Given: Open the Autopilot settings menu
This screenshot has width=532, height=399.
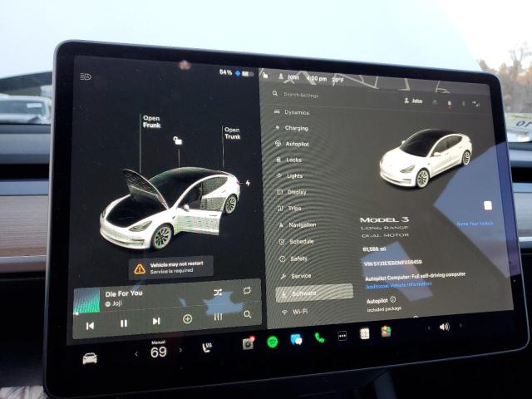Looking at the screenshot, I should click(x=292, y=144).
